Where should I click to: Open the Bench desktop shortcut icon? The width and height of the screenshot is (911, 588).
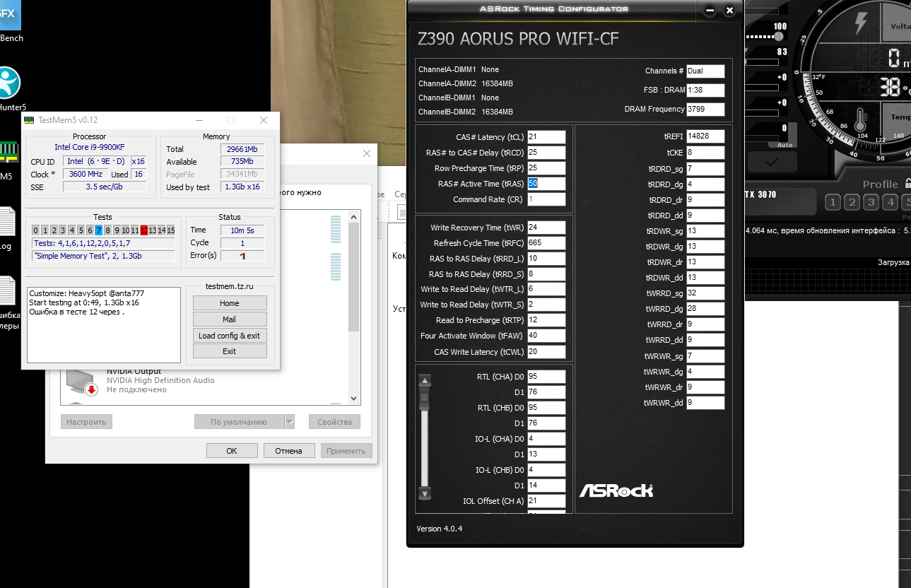pos(10,14)
